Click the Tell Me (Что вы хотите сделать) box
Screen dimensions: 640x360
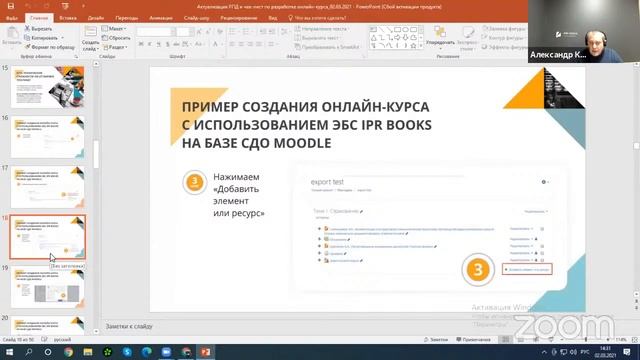tap(317, 18)
